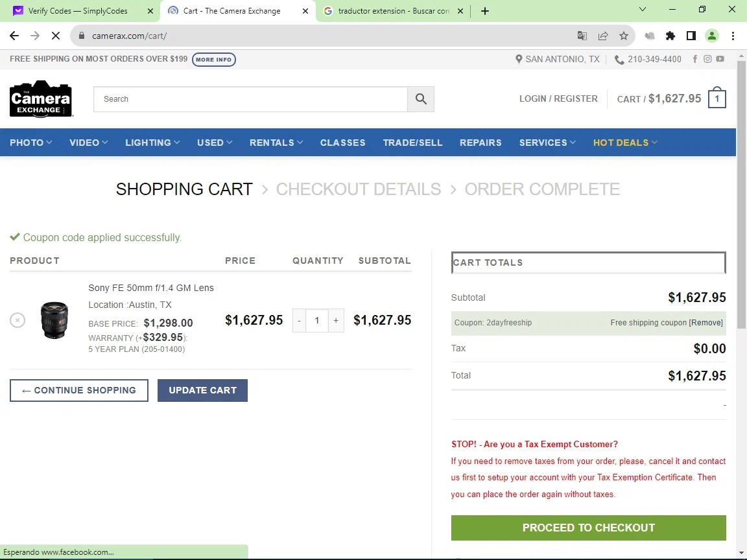Select the Cart - The Camera Exchange tab
The height and width of the screenshot is (560, 747).
point(232,11)
